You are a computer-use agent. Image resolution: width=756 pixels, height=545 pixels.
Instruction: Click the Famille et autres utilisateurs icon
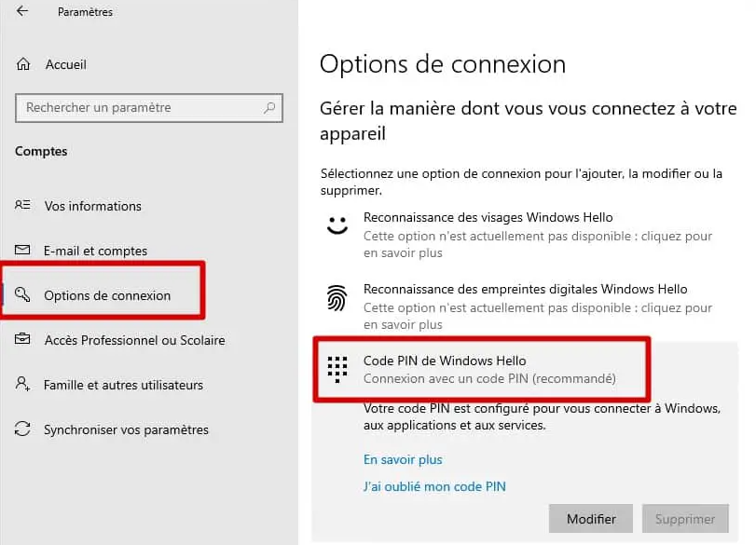point(23,385)
